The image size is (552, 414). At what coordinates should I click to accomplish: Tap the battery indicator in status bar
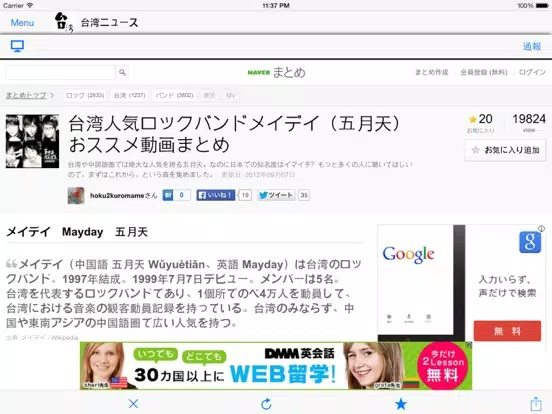pyautogui.click(x=542, y=6)
